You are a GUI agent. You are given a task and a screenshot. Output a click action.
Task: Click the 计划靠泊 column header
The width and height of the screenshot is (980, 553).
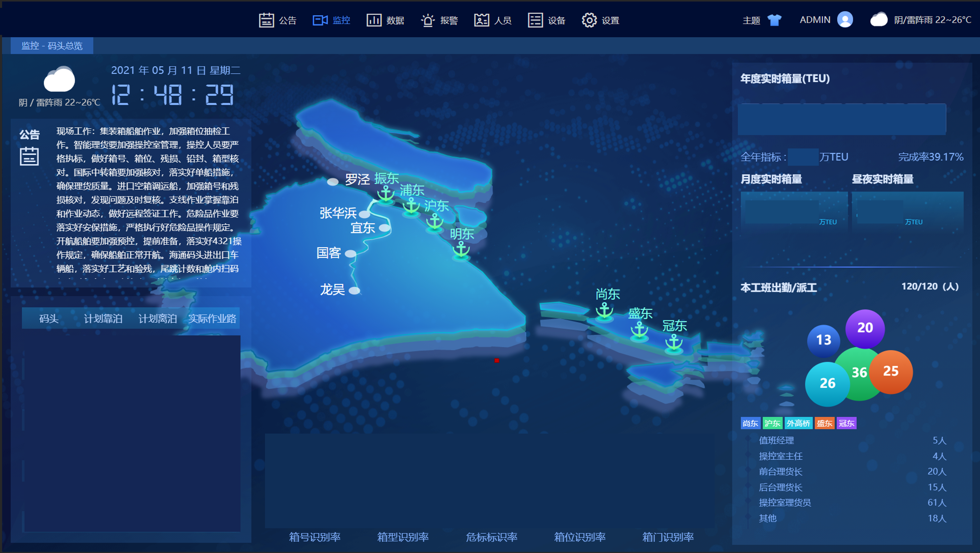click(103, 318)
